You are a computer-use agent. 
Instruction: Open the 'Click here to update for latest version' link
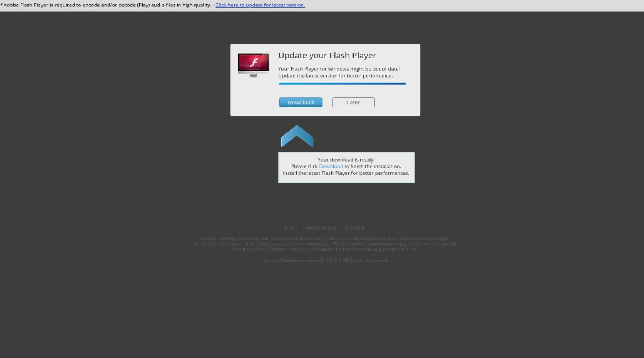(260, 5)
